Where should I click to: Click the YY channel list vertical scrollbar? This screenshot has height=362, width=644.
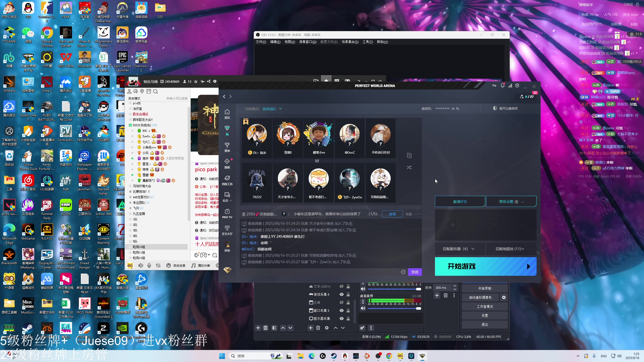click(x=188, y=163)
